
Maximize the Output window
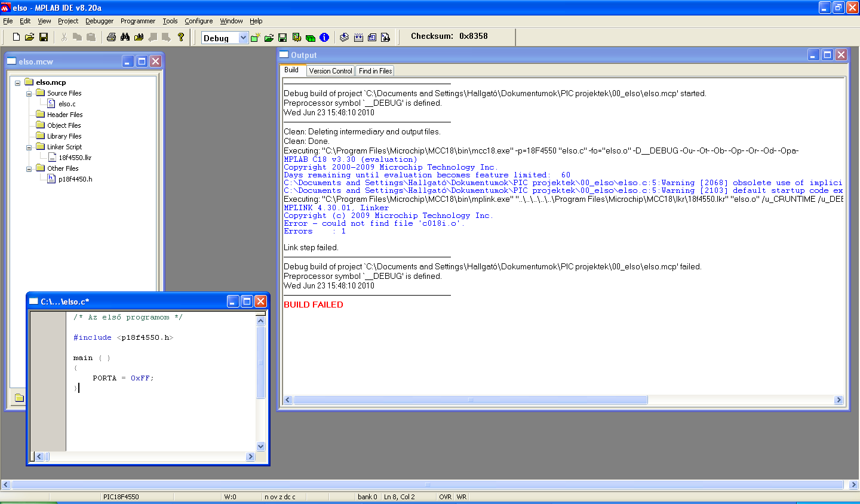pos(827,55)
